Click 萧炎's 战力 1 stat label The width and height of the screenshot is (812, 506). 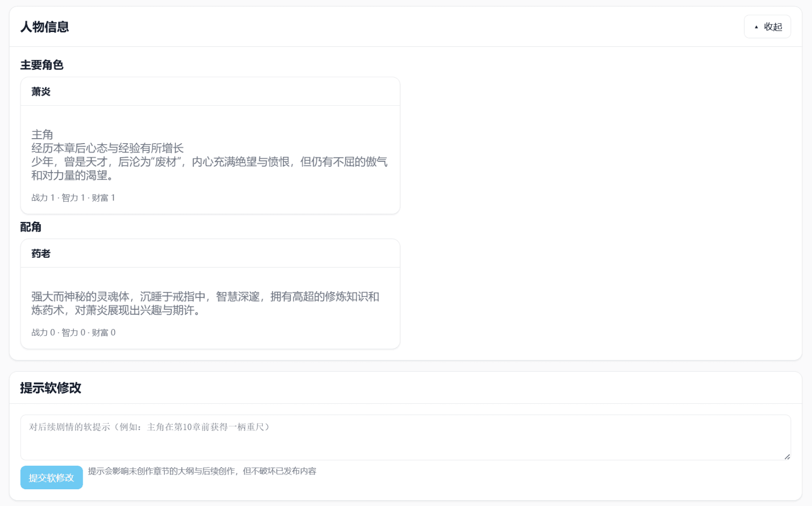[42, 198]
